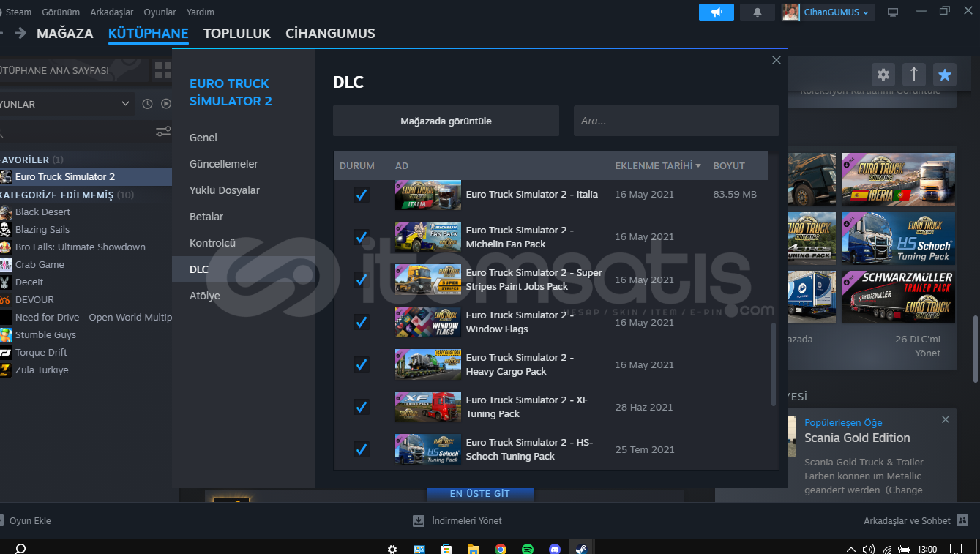Open the Arkadaşlar menu

pyautogui.click(x=111, y=12)
